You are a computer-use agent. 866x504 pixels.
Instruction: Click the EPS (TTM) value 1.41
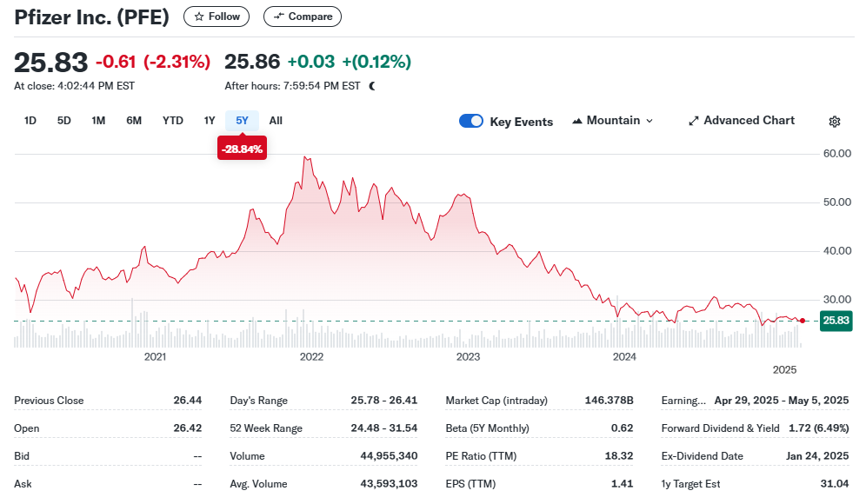point(622,483)
